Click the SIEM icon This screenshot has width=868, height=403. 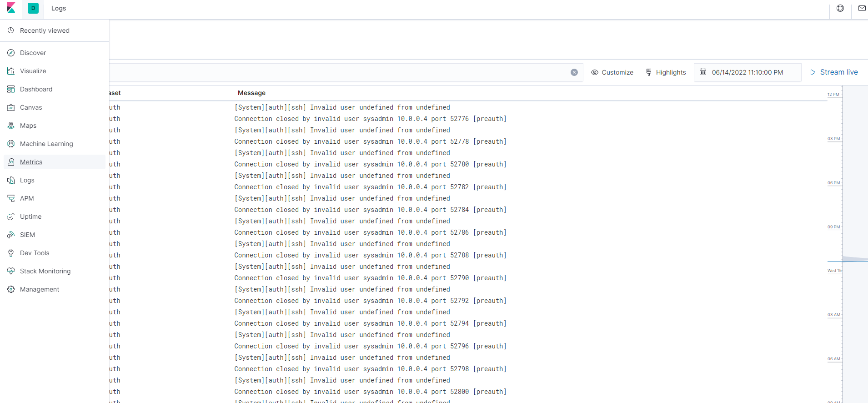point(11,235)
